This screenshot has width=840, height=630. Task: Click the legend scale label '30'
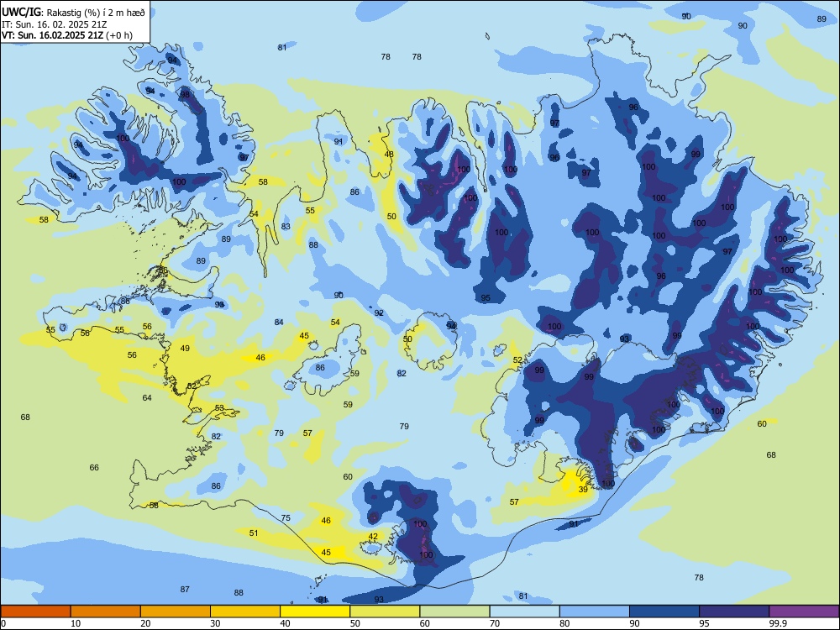coord(215,623)
